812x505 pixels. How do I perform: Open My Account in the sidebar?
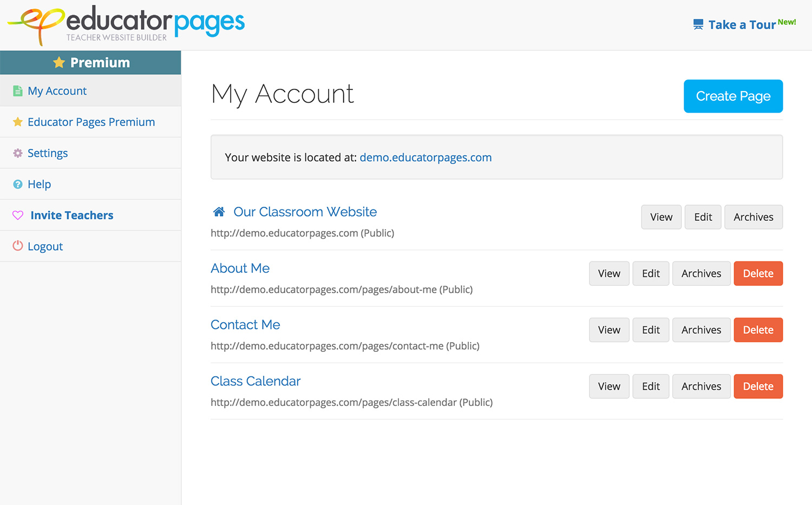90,91
